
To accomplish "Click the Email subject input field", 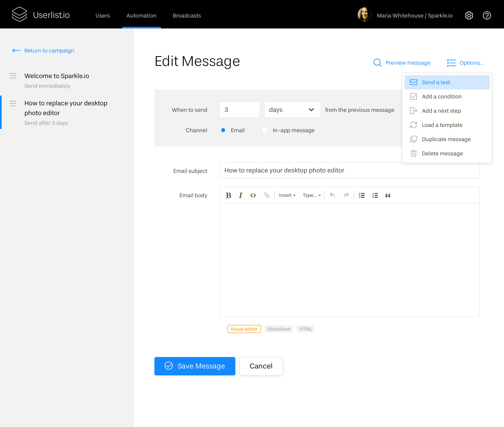I will (349, 170).
